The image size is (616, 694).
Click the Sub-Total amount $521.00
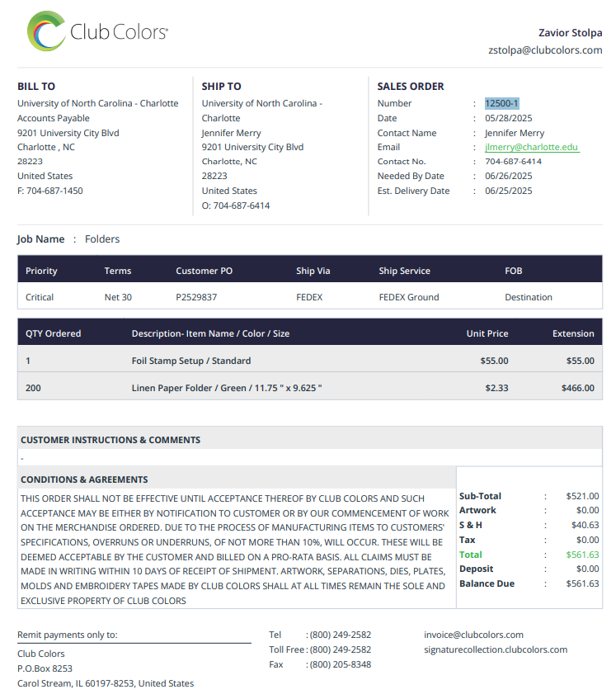tap(582, 496)
